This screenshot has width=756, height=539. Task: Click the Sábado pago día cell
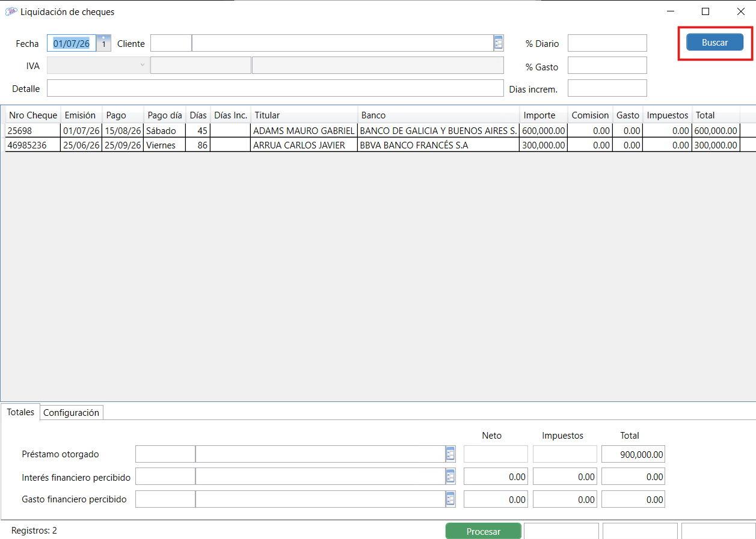click(x=165, y=130)
